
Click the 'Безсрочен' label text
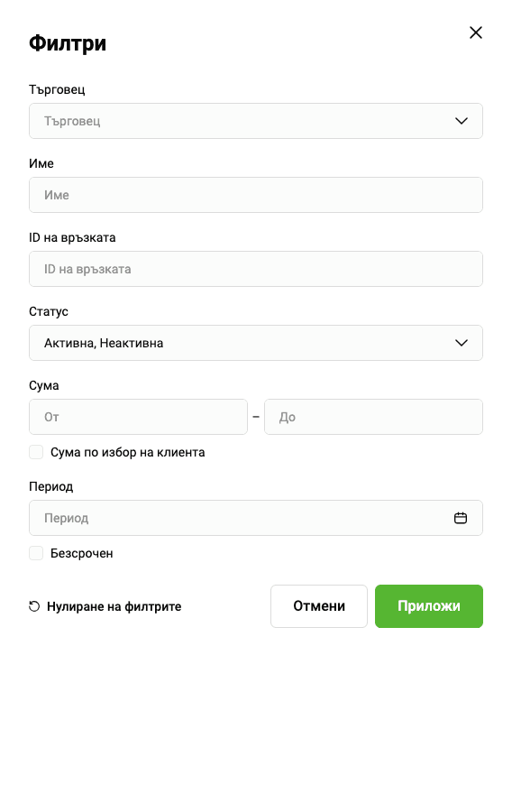[x=82, y=553]
